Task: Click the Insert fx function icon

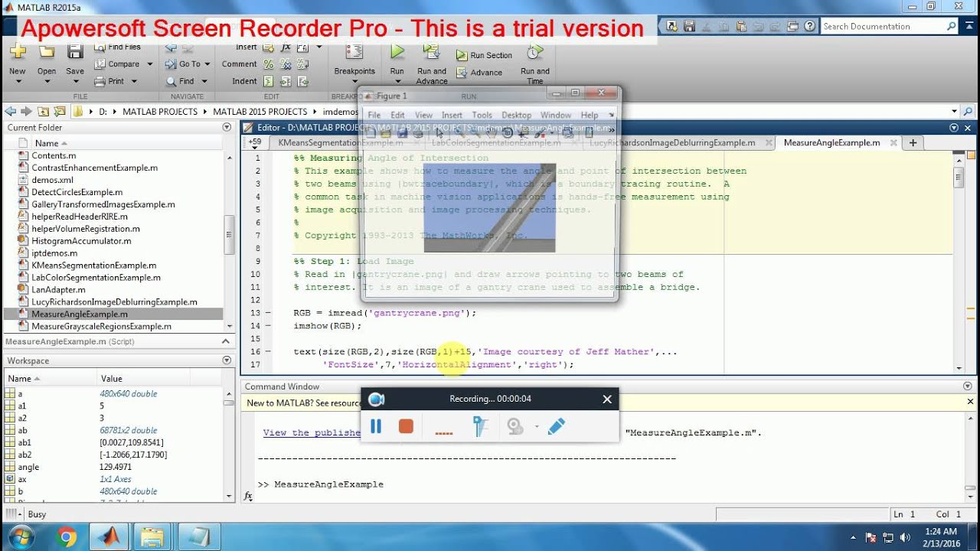Action: coord(286,47)
